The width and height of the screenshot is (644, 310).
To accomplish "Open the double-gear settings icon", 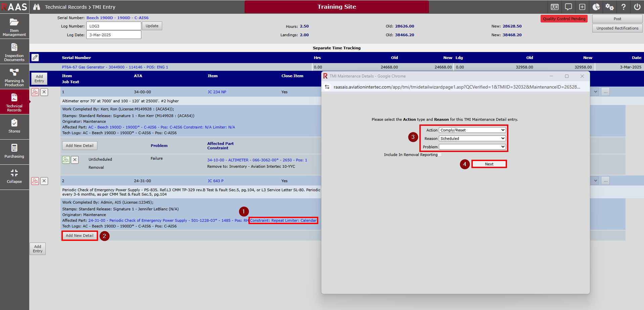I will (x=609, y=7).
